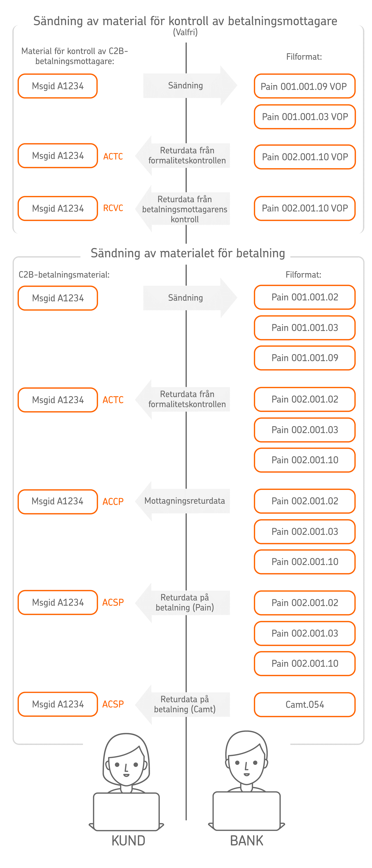The width and height of the screenshot is (372, 868).
Task: Click the ACCP status code
Action: point(113,501)
